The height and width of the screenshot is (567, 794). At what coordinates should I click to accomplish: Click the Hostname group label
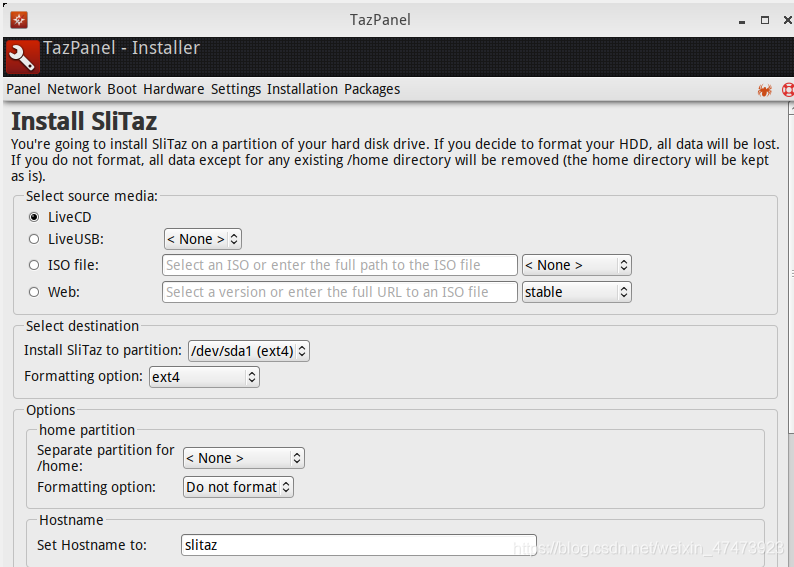pyautogui.click(x=71, y=520)
